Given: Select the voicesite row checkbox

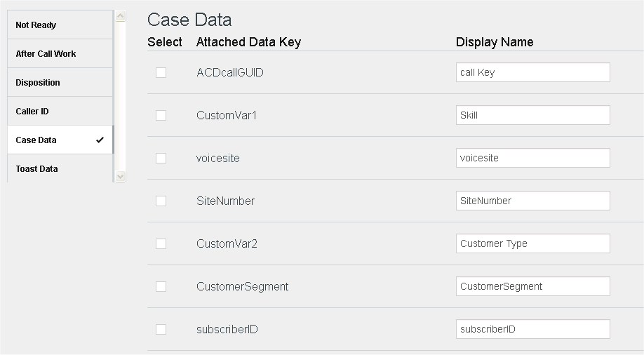Looking at the screenshot, I should [161, 158].
